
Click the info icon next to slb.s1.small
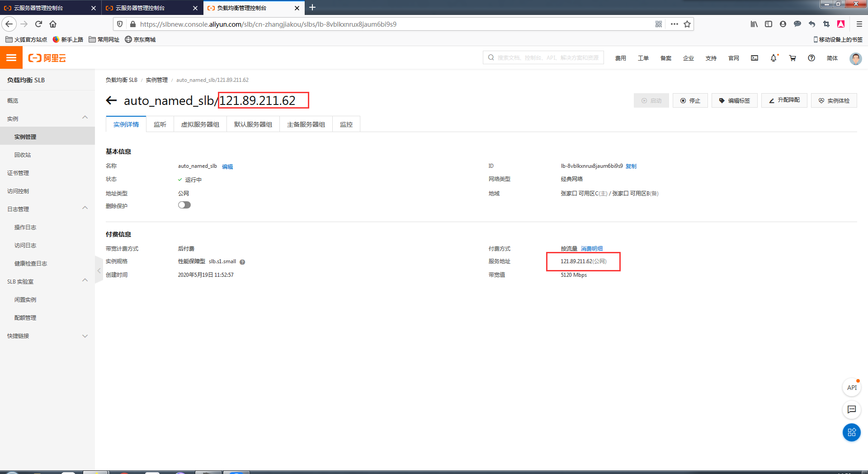(x=242, y=262)
